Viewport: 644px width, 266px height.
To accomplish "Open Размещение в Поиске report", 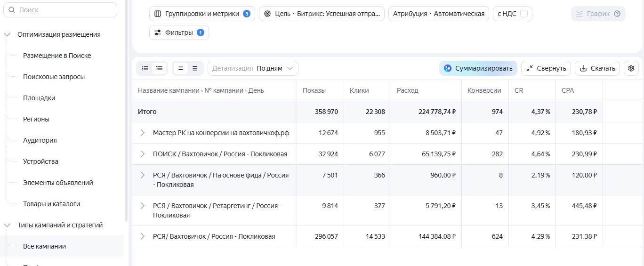I will click(x=57, y=56).
